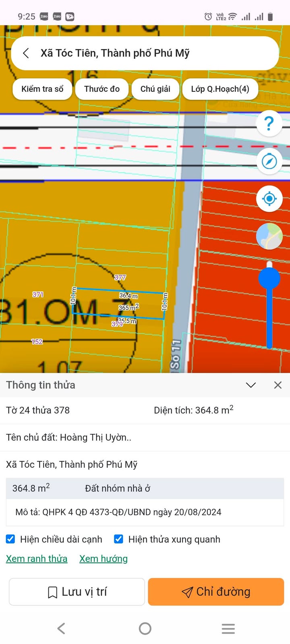Uncheck Hiện thửa xung quanh checkbox
This screenshot has width=290, height=644.
119,539
